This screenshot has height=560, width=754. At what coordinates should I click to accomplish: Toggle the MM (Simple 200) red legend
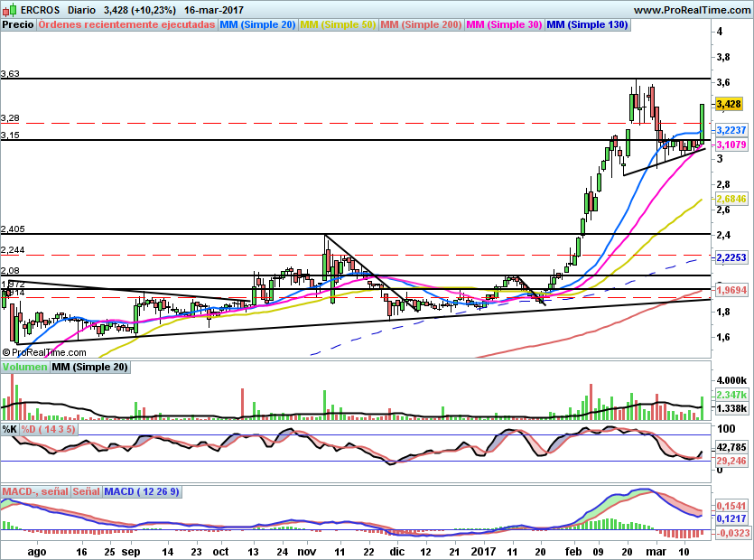[421, 25]
